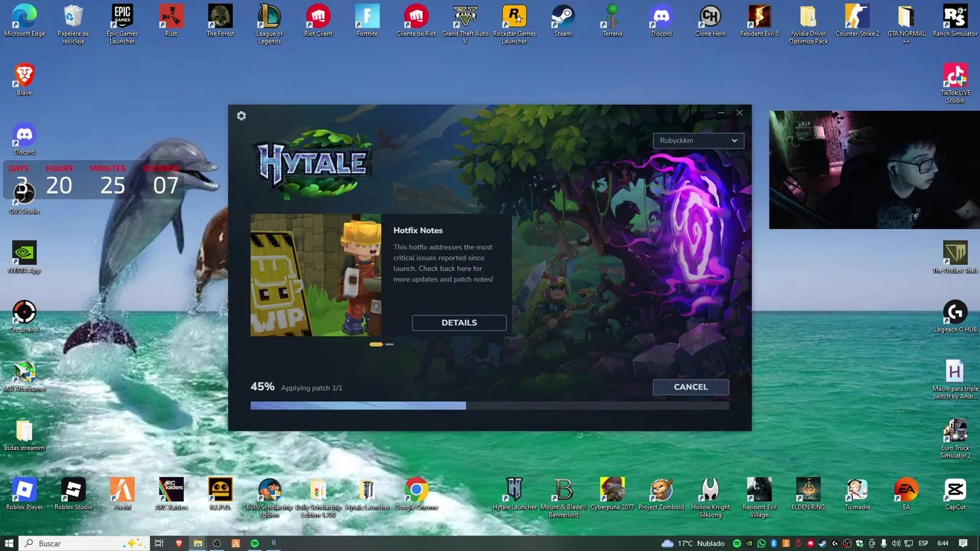Screen dimensions: 980x551
Task: Select the NVIDIA App desktop icon
Action: point(24,257)
